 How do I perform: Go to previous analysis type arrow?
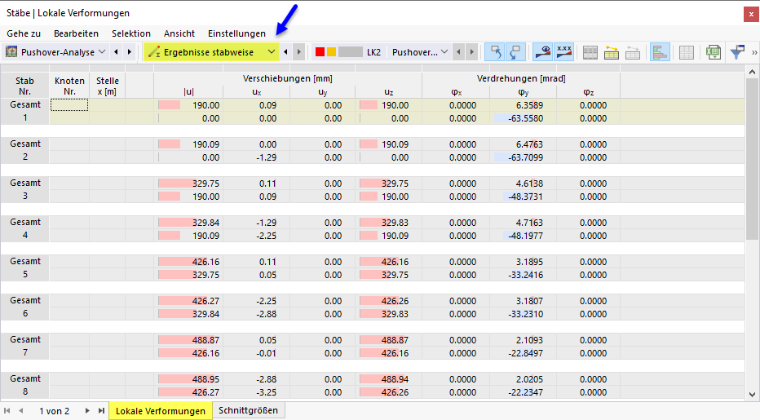(x=116, y=52)
